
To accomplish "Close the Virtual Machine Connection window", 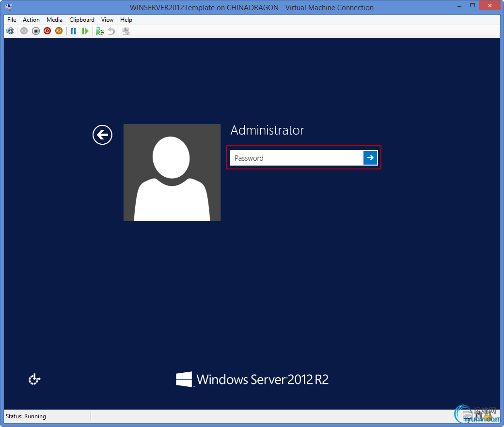I will (x=490, y=5).
